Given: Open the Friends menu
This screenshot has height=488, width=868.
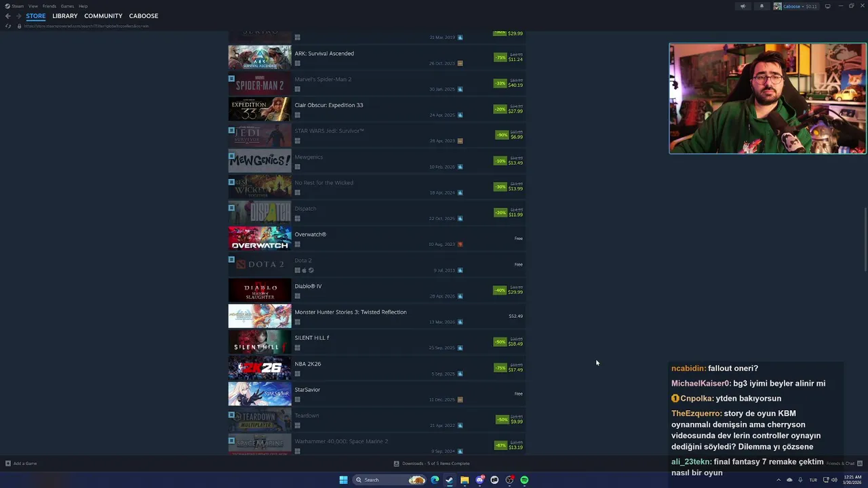Looking at the screenshot, I should coord(50,6).
